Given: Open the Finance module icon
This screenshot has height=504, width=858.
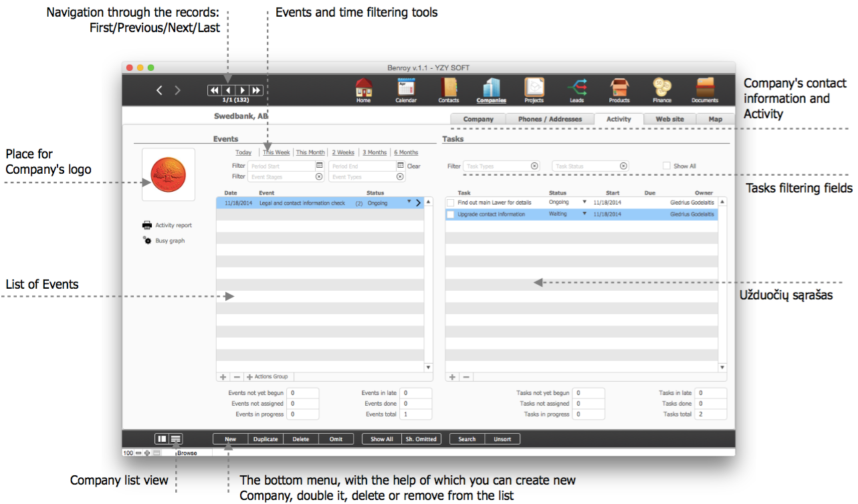Looking at the screenshot, I should tap(662, 88).
